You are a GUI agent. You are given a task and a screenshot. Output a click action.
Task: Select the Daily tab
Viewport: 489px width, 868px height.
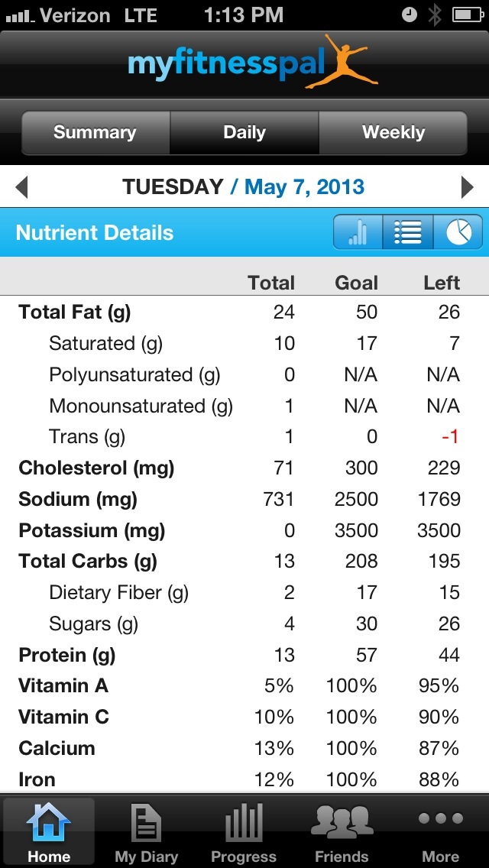(244, 133)
